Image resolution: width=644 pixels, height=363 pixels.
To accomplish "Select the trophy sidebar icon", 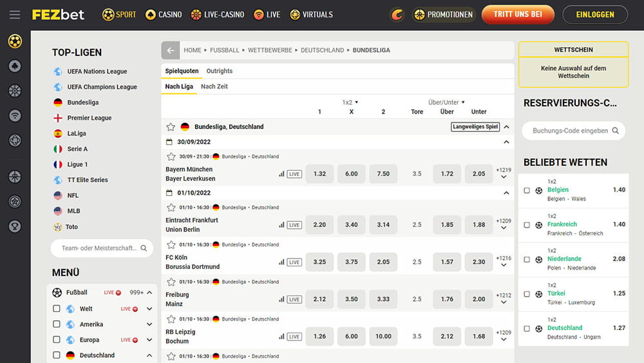I will (x=15, y=226).
